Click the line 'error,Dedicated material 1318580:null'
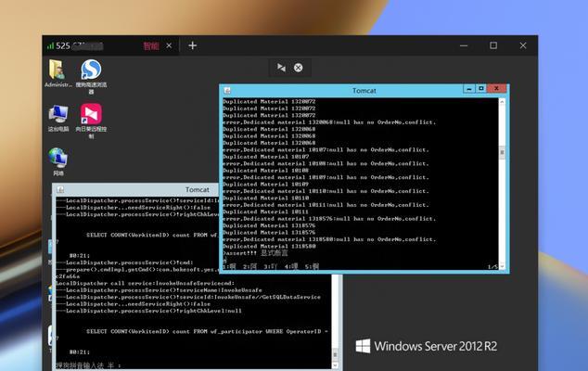This screenshot has height=371, width=588. pos(329,239)
